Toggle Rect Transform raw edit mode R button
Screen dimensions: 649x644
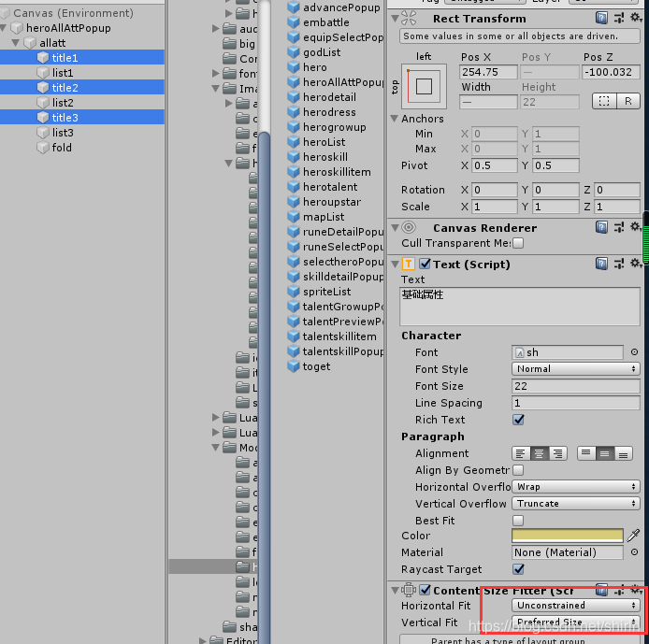628,101
